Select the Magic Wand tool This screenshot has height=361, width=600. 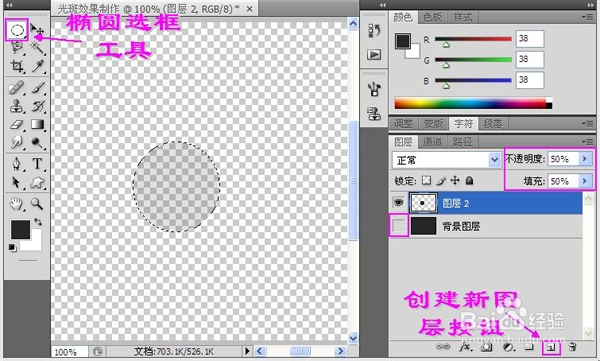[x=37, y=47]
